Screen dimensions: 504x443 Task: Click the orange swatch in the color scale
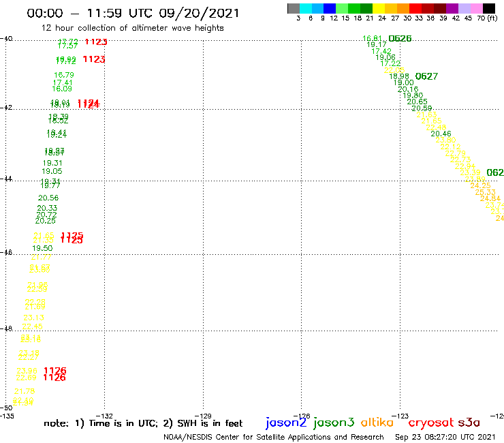(403, 8)
